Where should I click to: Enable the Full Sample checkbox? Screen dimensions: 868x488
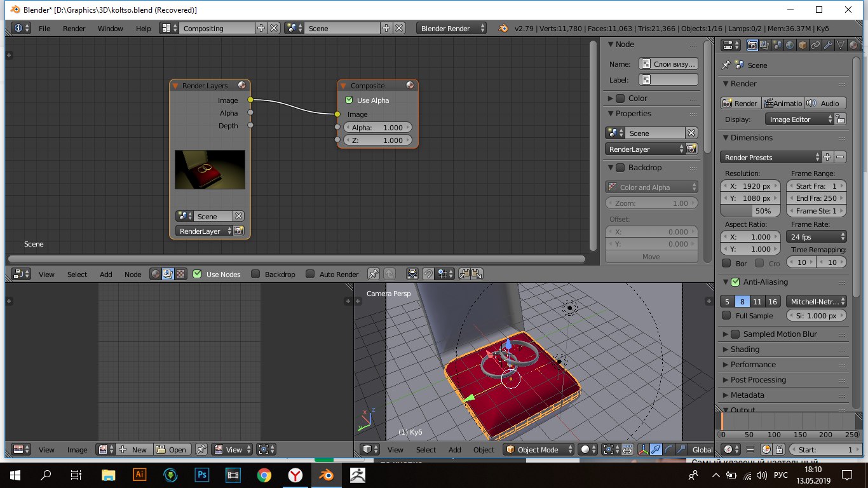click(x=727, y=315)
